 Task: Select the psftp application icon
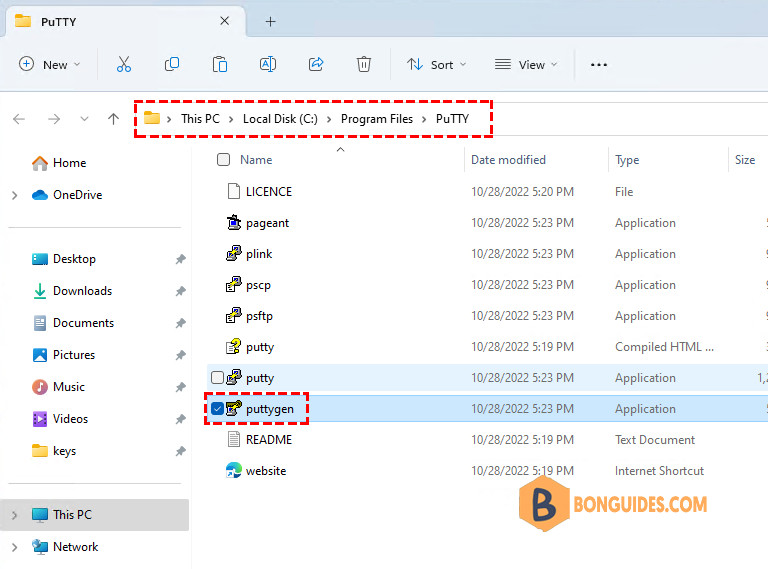[x=234, y=316]
